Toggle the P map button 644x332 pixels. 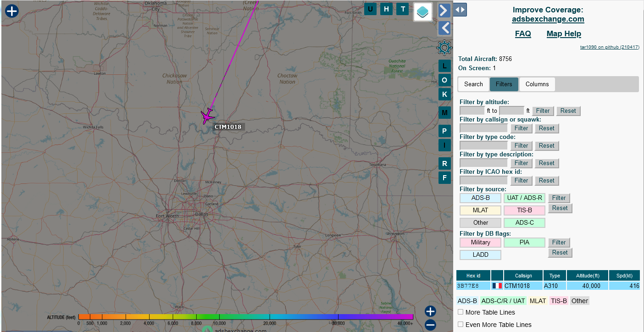pyautogui.click(x=444, y=131)
